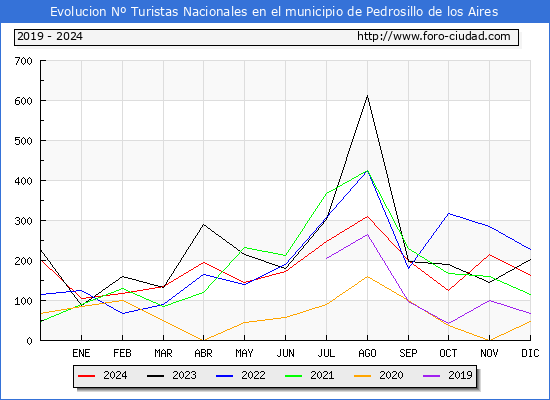Click the http://www.foro-ciudad.com URL text
Image resolution: width=550 pixels, height=400 pixels.
(434, 36)
